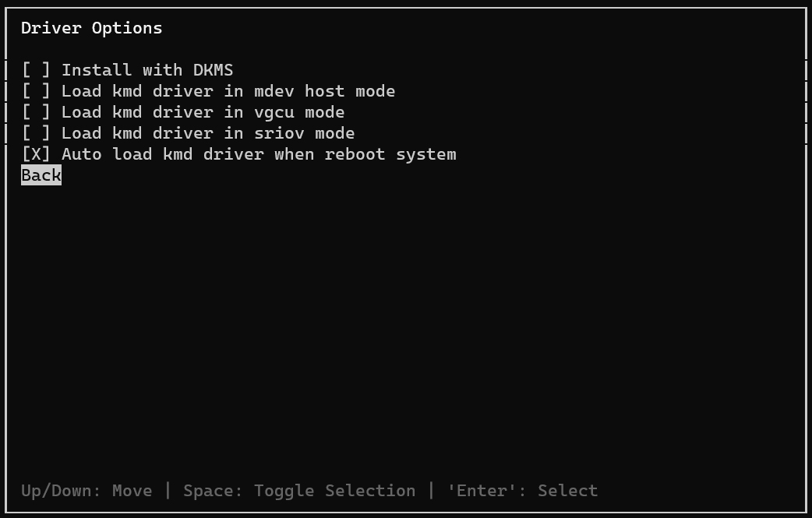Click the pipe separator after 'Toggle Selection'
Image resolution: width=812 pixels, height=518 pixels.
coord(431,491)
